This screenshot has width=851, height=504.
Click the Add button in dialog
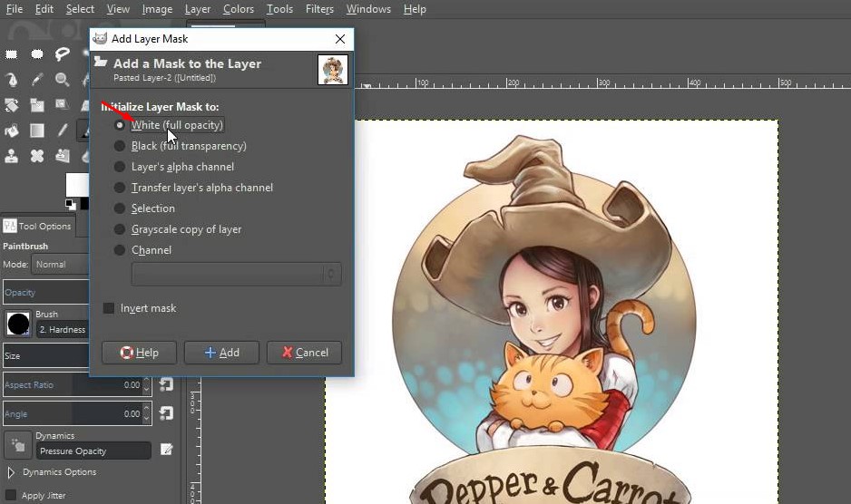[x=221, y=353]
